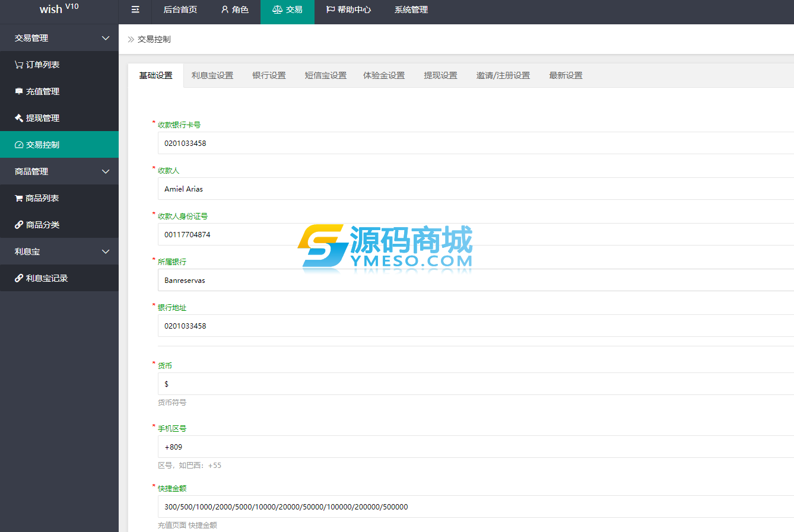Image resolution: width=794 pixels, height=532 pixels.
Task: Click the 货币 field containing $
Action: 476,384
